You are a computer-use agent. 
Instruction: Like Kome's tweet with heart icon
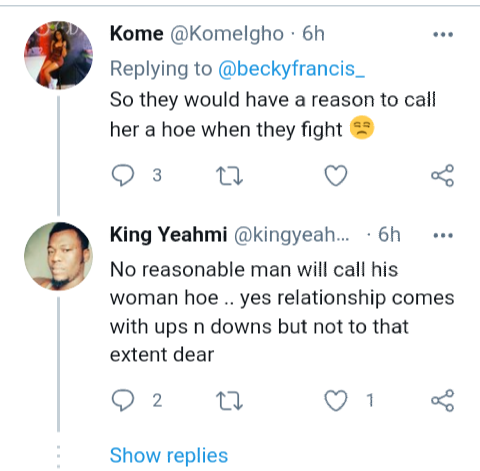[336, 176]
